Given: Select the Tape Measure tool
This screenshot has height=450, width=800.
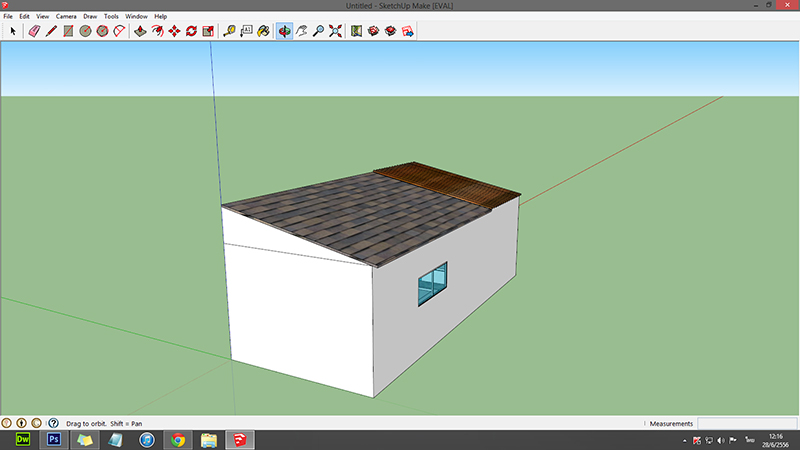Looking at the screenshot, I should (x=230, y=31).
